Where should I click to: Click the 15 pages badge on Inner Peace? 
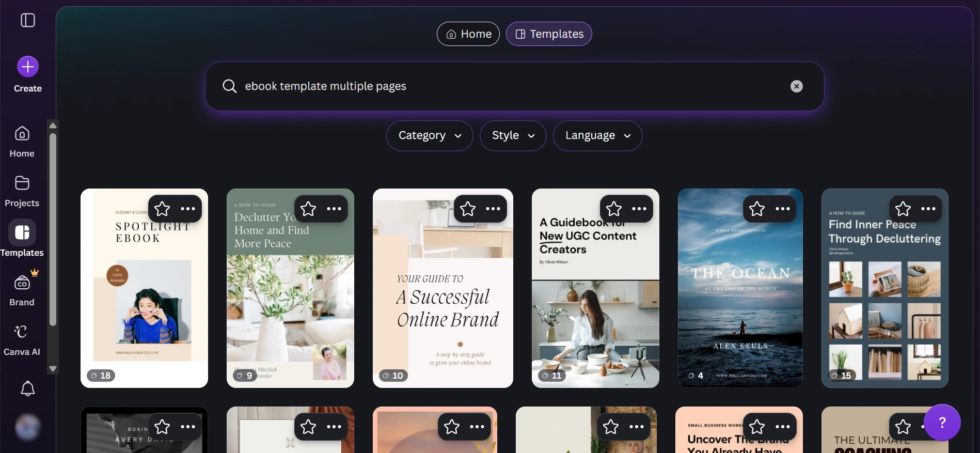[842, 376]
